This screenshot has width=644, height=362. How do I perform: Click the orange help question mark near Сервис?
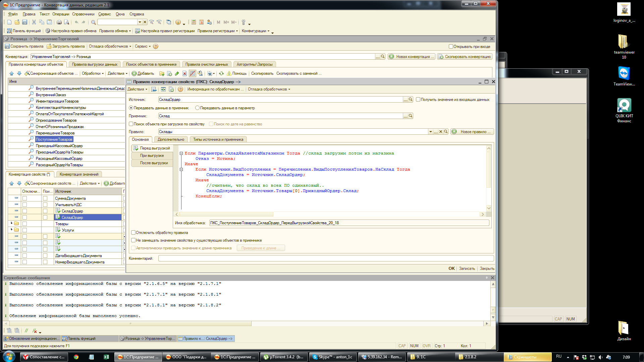(156, 46)
